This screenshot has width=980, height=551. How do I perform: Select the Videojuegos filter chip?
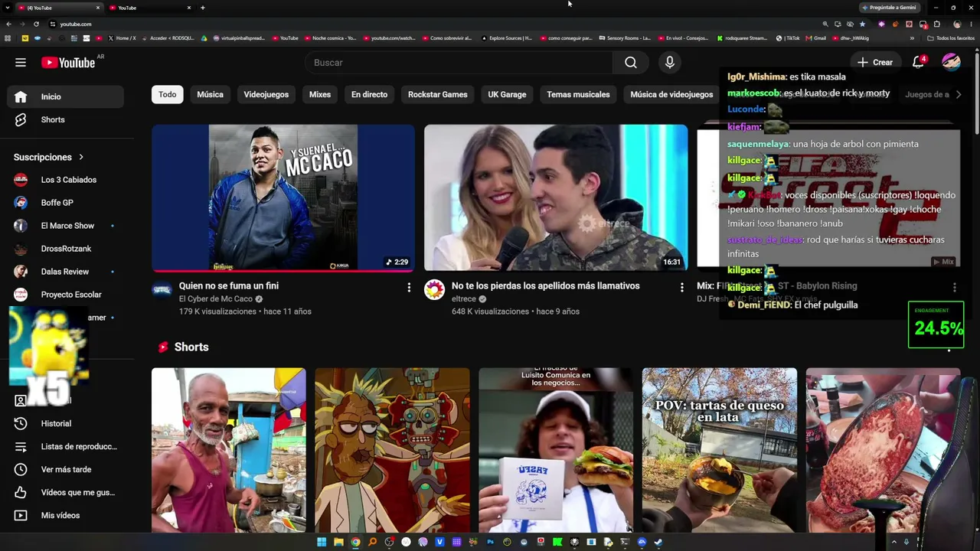[266, 95]
